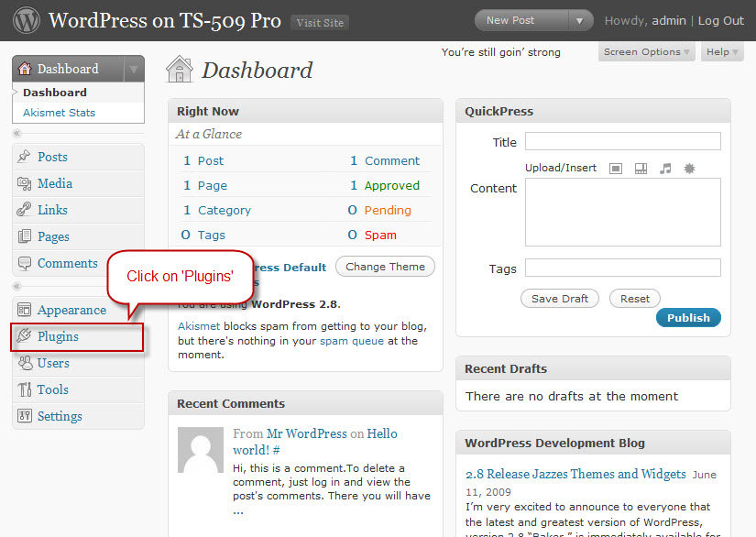756x537 pixels.
Task: Click the Publish button
Action: point(688,318)
